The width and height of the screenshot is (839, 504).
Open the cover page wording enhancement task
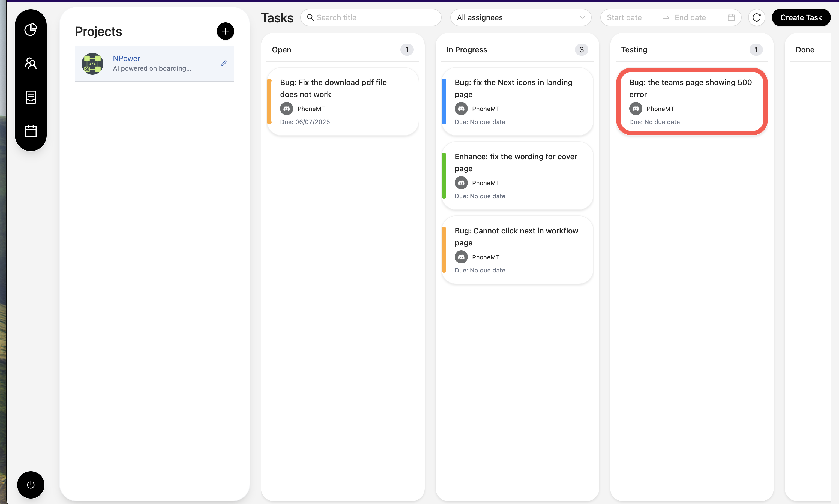(517, 176)
